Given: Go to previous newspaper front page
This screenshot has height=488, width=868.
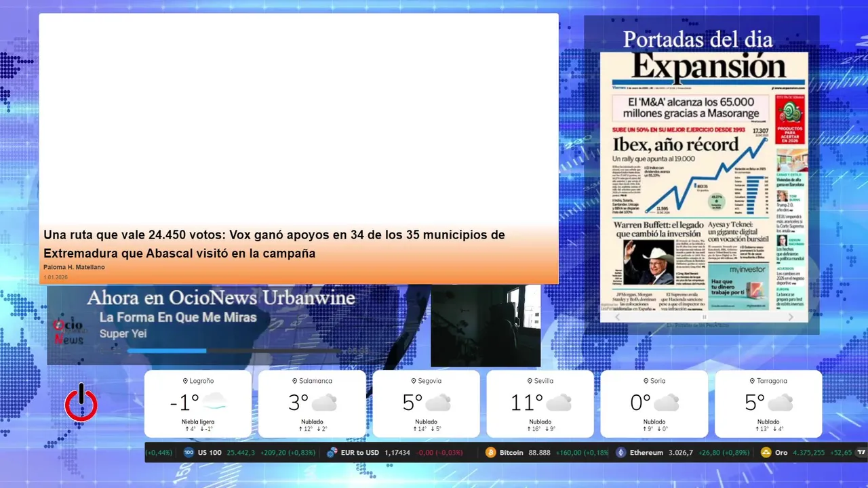Looking at the screenshot, I should 616,317.
